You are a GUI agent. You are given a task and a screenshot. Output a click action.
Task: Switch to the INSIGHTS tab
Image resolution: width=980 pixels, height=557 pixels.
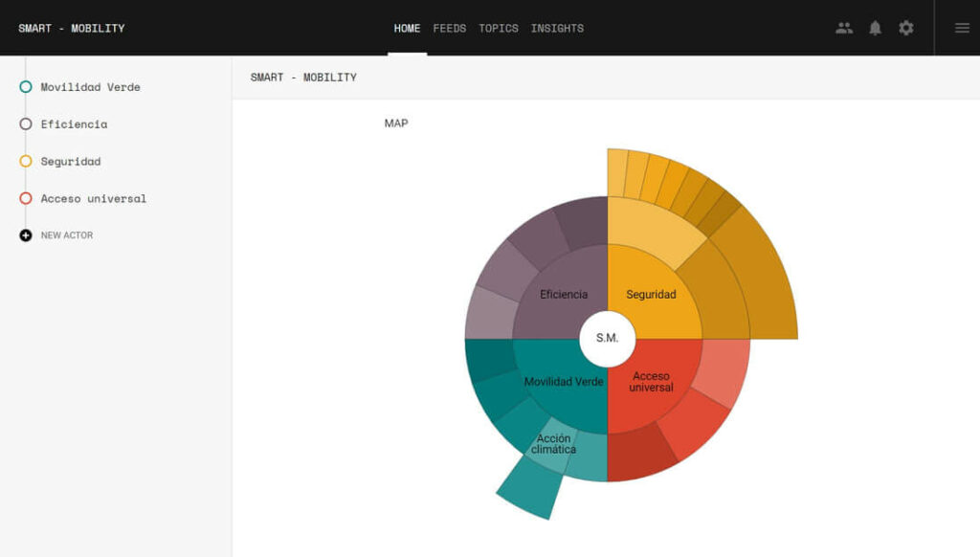coord(557,28)
